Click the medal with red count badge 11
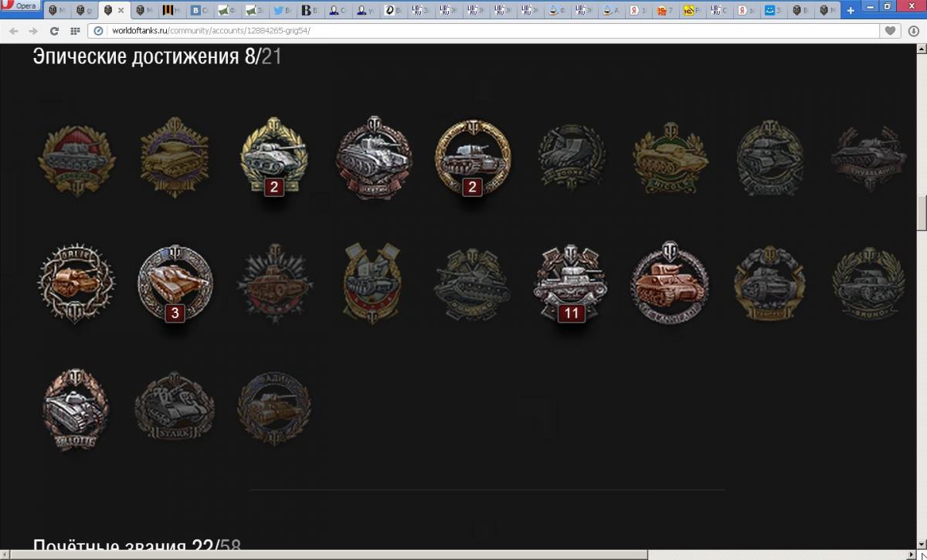Viewport: 927px width, 560px height. pyautogui.click(x=572, y=283)
